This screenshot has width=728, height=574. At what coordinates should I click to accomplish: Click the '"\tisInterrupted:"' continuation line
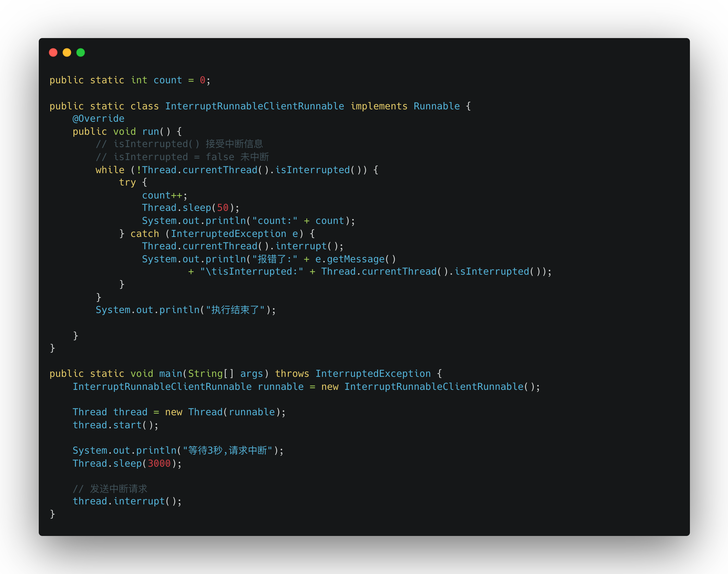[370, 272]
